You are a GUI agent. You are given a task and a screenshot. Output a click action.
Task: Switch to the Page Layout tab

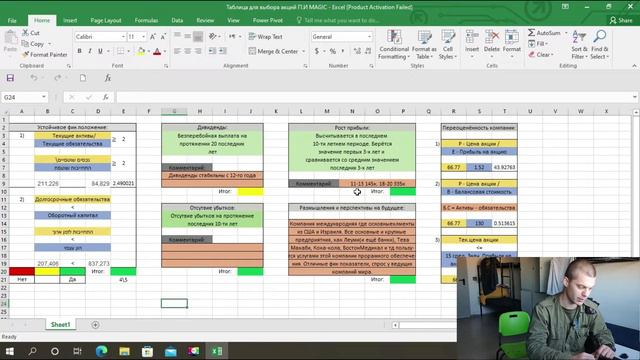(x=106, y=20)
